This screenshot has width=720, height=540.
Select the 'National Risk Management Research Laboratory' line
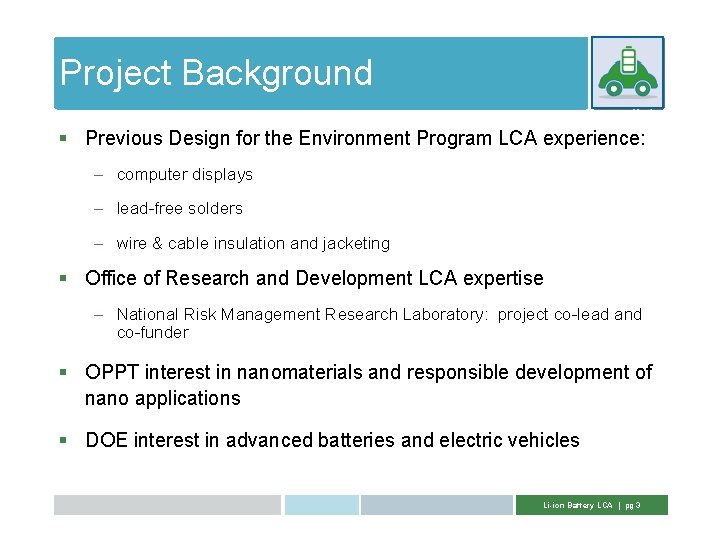pos(379,315)
